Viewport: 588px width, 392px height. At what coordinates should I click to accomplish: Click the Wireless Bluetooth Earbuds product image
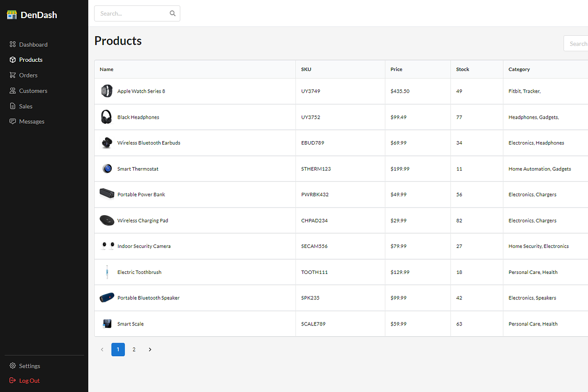pyautogui.click(x=106, y=143)
